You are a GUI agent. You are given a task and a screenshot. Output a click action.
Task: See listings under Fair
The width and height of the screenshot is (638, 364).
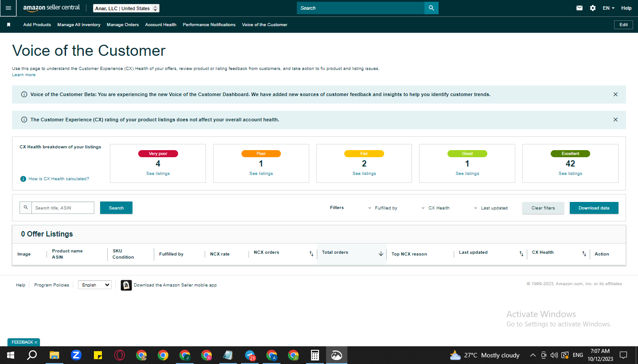click(x=364, y=174)
